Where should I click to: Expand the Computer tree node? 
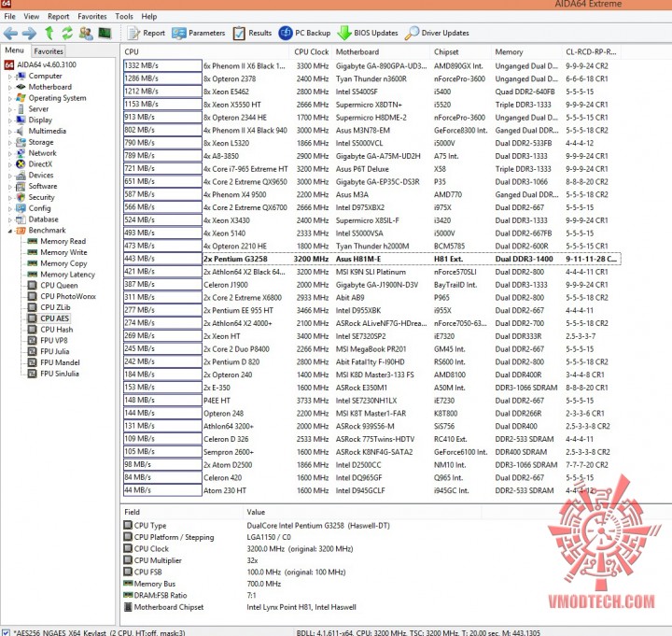(x=10, y=77)
